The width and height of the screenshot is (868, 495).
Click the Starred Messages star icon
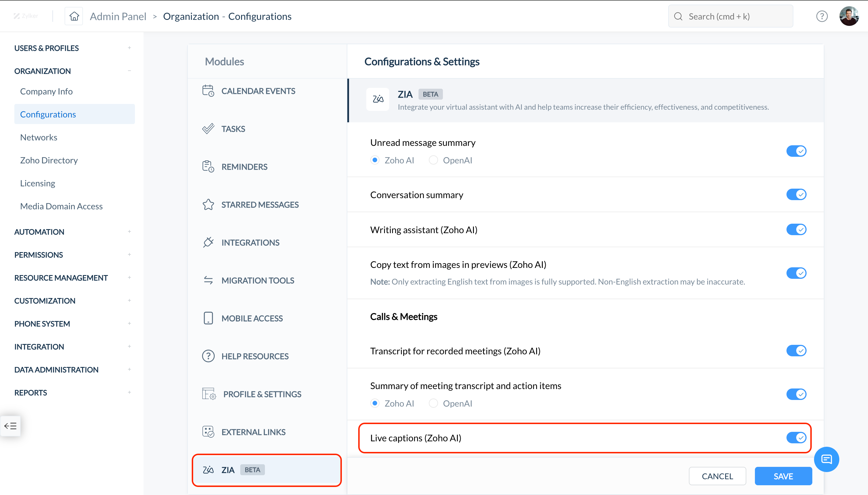click(x=208, y=205)
